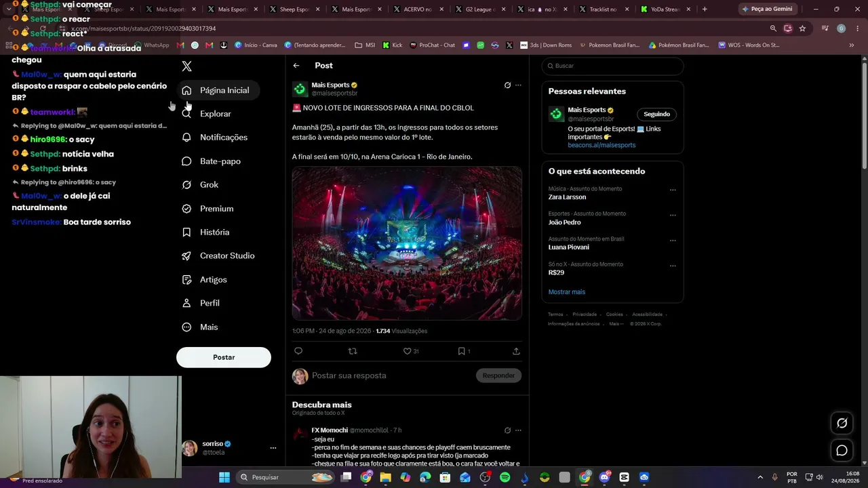
Task: Click the zoom magnifier in address bar
Action: [773, 28]
